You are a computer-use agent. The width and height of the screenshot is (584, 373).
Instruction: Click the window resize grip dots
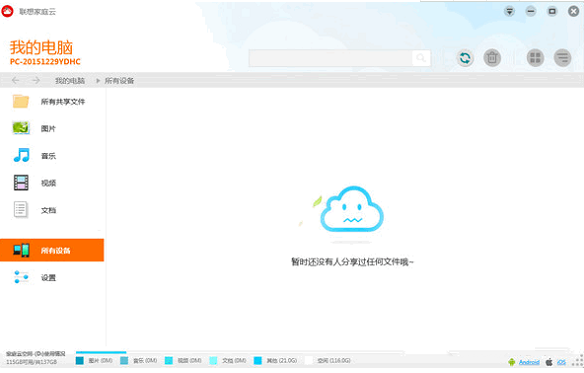pos(578,361)
